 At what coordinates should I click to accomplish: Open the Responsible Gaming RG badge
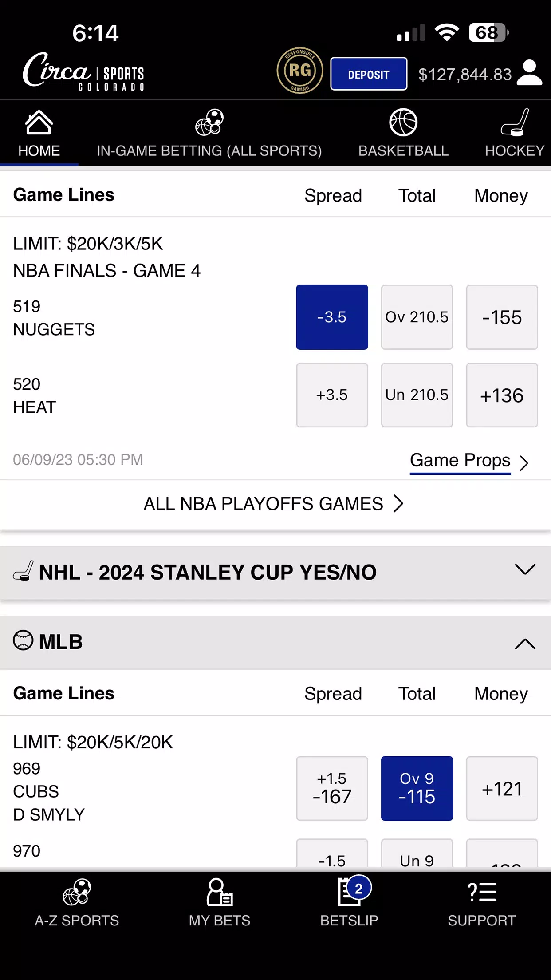click(300, 71)
